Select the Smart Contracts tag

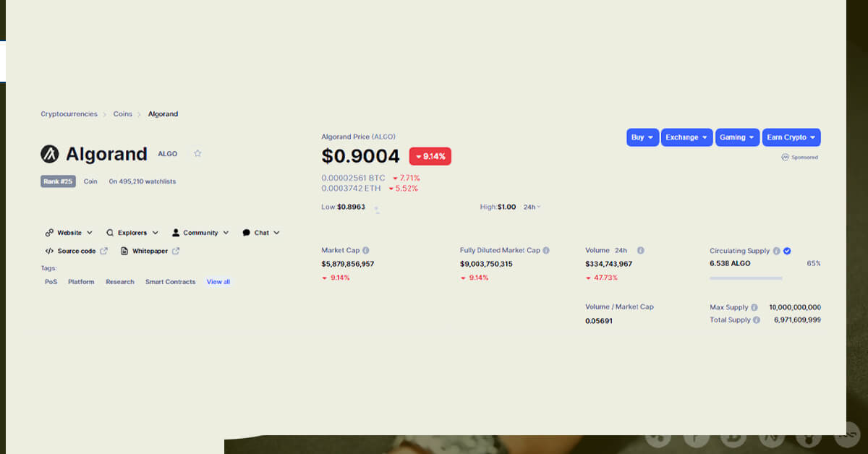(x=170, y=282)
